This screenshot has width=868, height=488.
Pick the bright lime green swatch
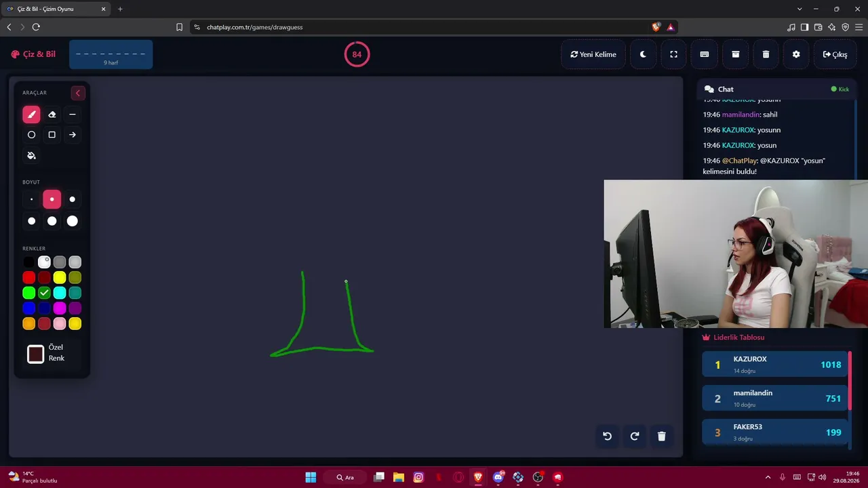[28, 293]
